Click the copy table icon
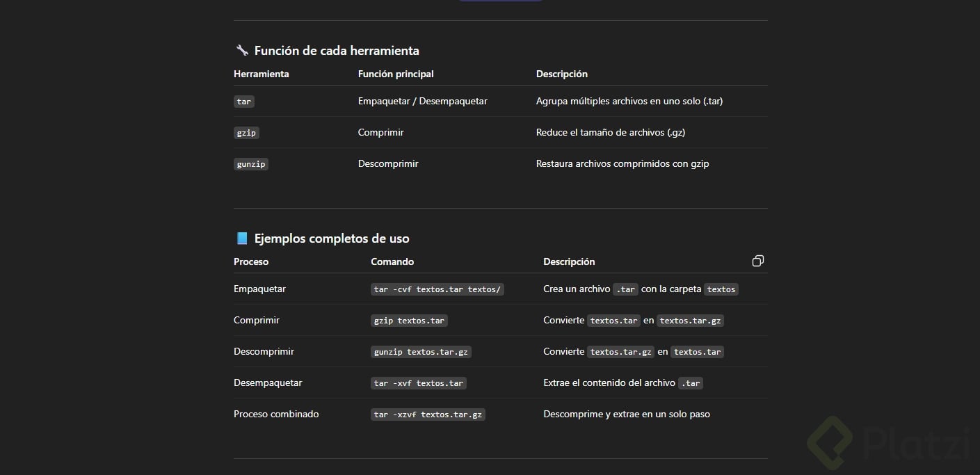 [x=758, y=261]
